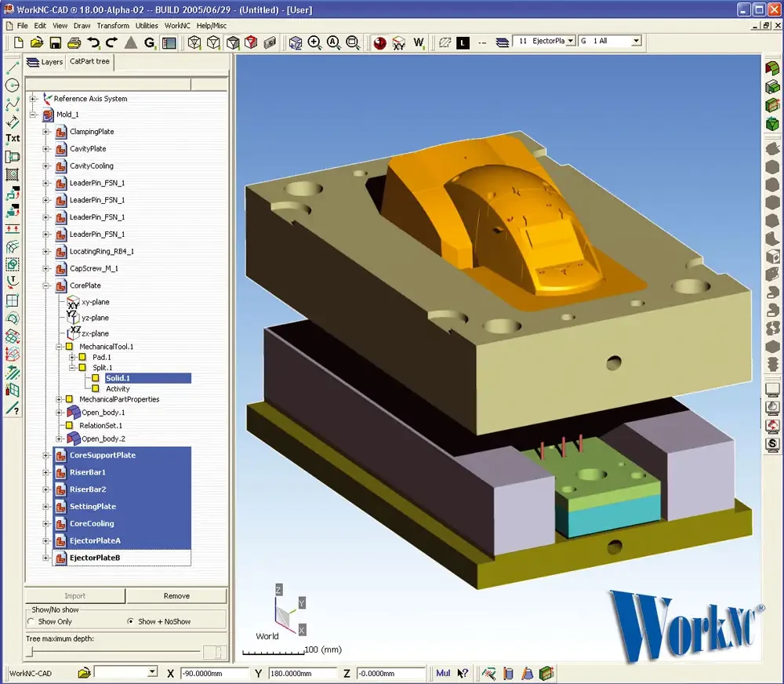The width and height of the screenshot is (784, 684).
Task: Open the Utilities menu
Action: (x=147, y=26)
